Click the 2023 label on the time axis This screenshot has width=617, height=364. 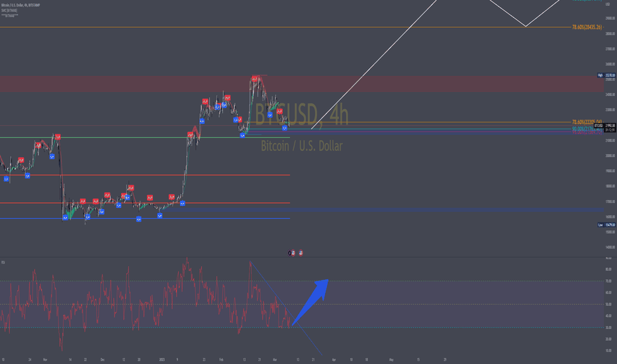162,359
